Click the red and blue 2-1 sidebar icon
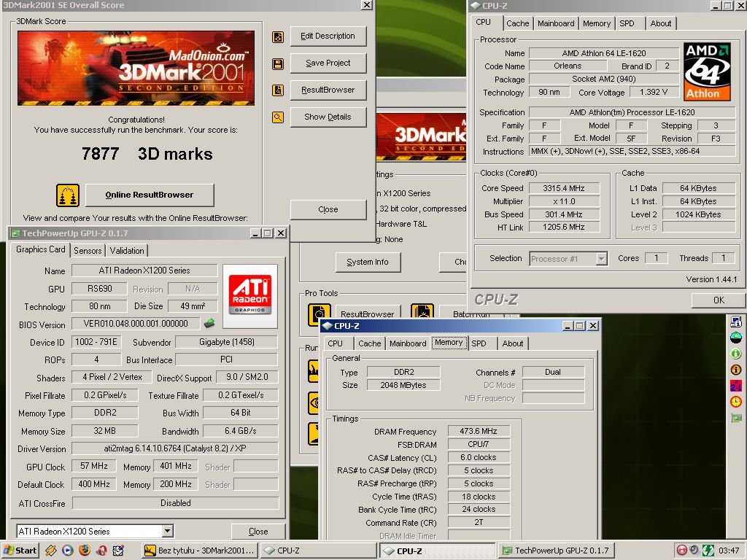Screen dimensions: 747x560 [736, 386]
